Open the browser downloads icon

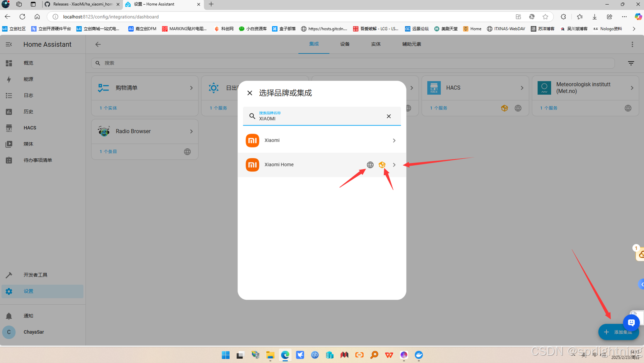tap(595, 17)
